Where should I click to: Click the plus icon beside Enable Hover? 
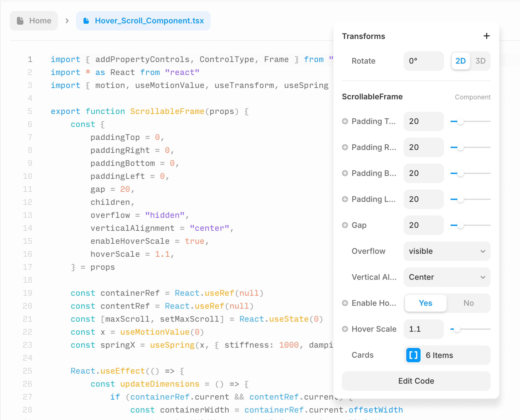[x=345, y=303]
